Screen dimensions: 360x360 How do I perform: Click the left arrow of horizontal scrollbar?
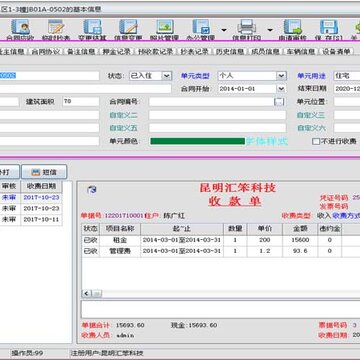(x=87, y=293)
